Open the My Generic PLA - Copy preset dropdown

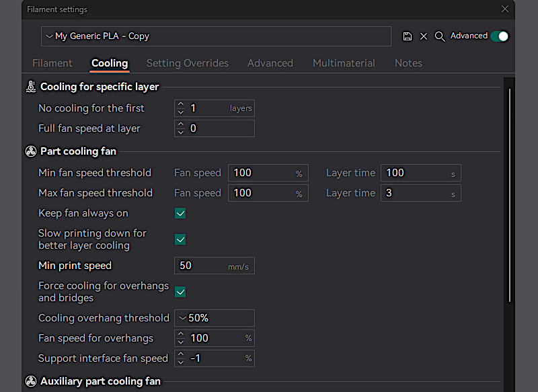pos(216,36)
